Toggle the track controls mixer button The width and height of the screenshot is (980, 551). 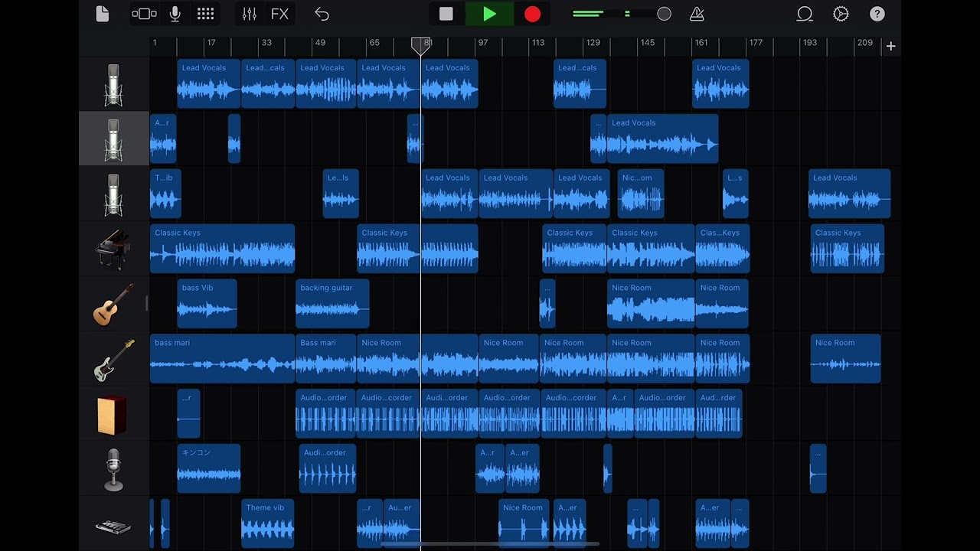coord(250,14)
